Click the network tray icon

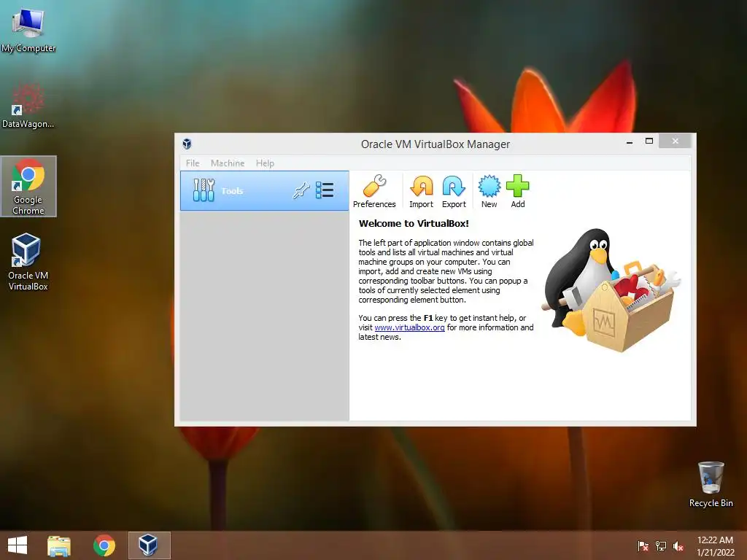point(661,546)
